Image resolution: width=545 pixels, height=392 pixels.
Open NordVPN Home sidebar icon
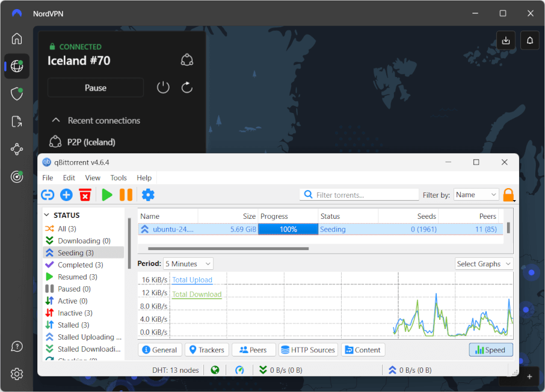[17, 38]
